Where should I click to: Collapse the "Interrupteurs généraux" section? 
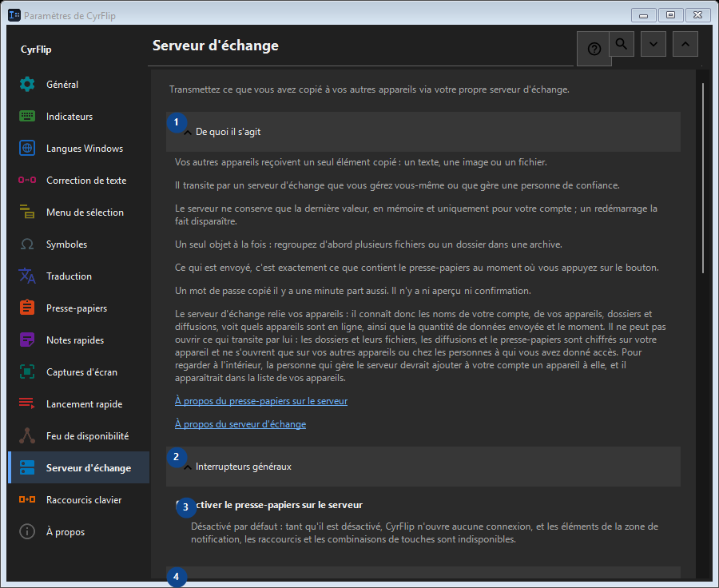[x=423, y=467]
